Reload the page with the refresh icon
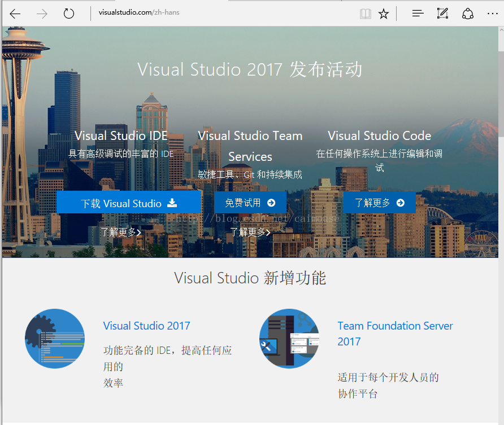The height and width of the screenshot is (425, 504). (69, 14)
